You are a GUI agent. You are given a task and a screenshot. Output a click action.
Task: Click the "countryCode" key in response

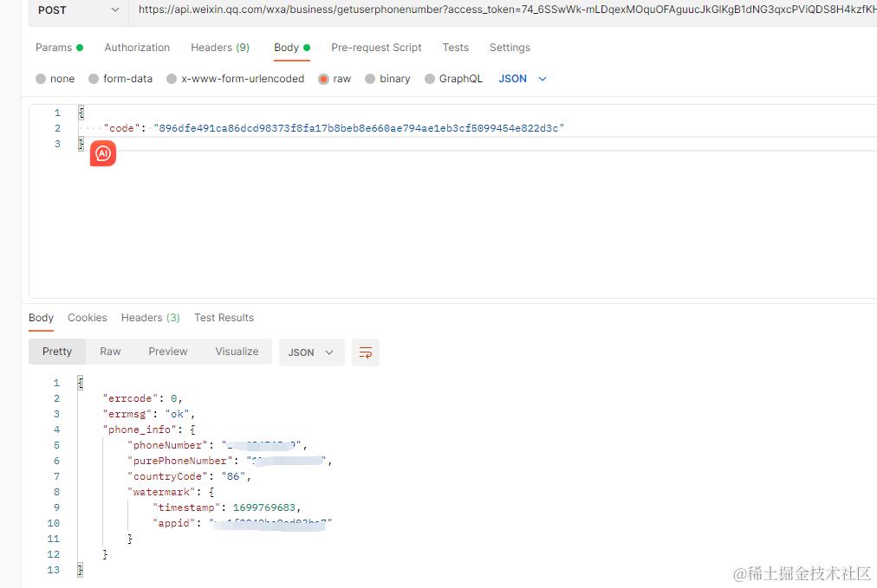pos(167,477)
